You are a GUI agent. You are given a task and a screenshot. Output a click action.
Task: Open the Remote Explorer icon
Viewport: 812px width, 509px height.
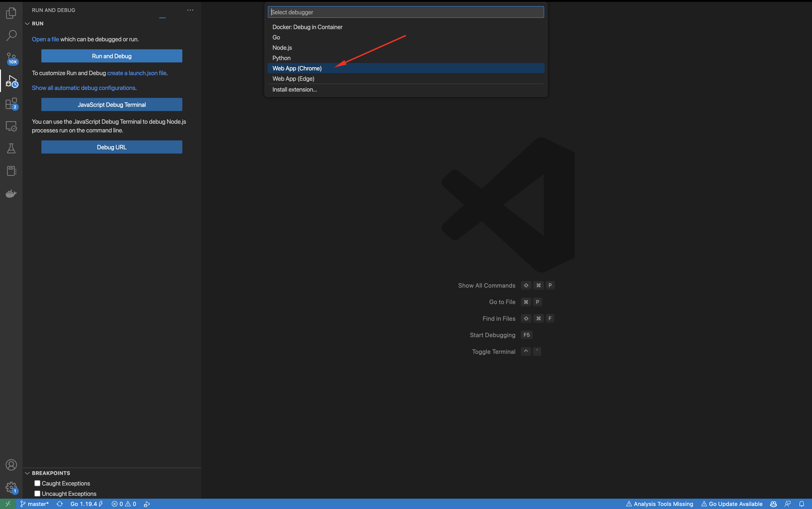click(11, 126)
